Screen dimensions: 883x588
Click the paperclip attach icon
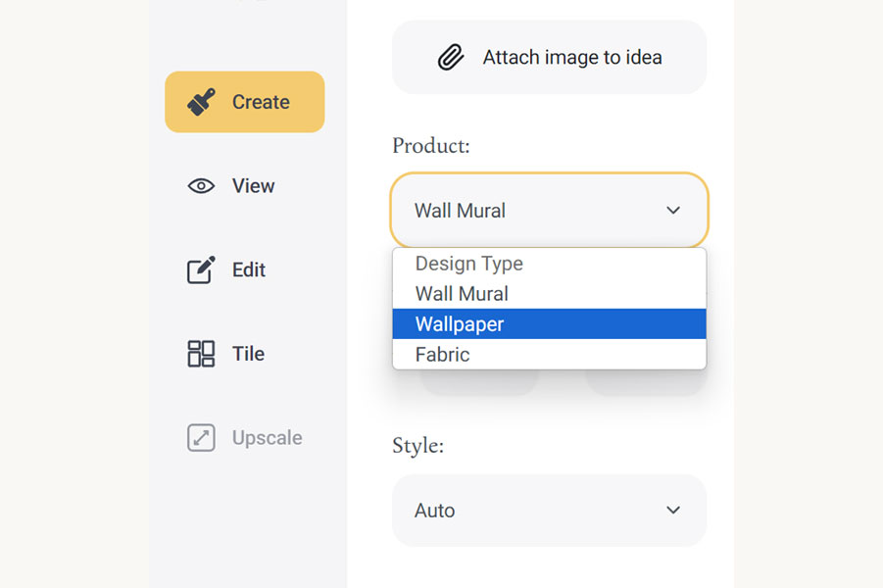point(451,57)
